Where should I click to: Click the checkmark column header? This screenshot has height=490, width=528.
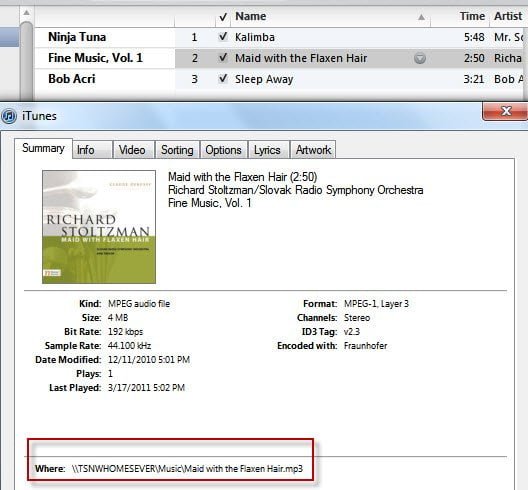coord(223,17)
